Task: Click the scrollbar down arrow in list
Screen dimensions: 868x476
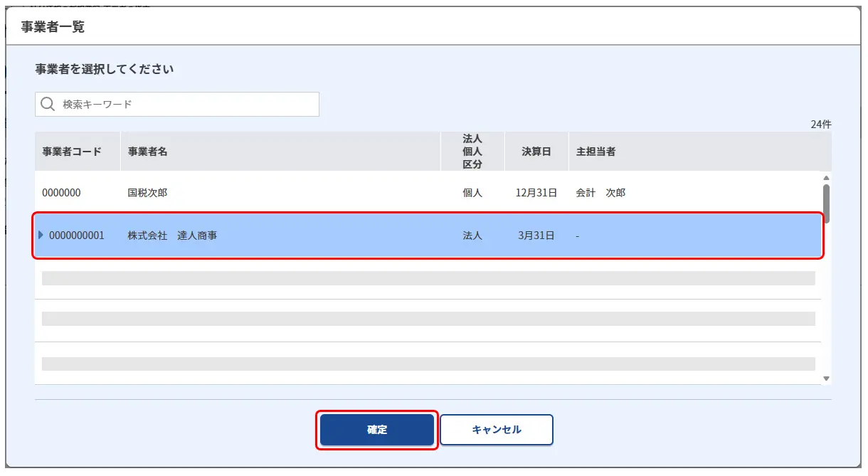Action: [826, 379]
